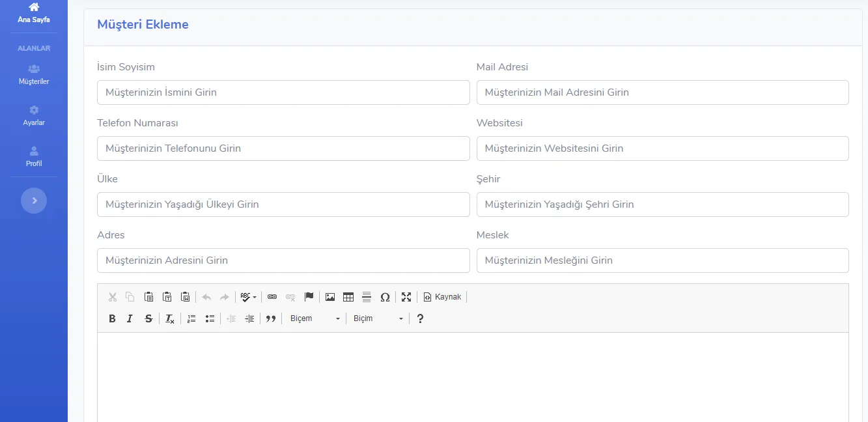Click Paste as plain text icon

(x=167, y=297)
